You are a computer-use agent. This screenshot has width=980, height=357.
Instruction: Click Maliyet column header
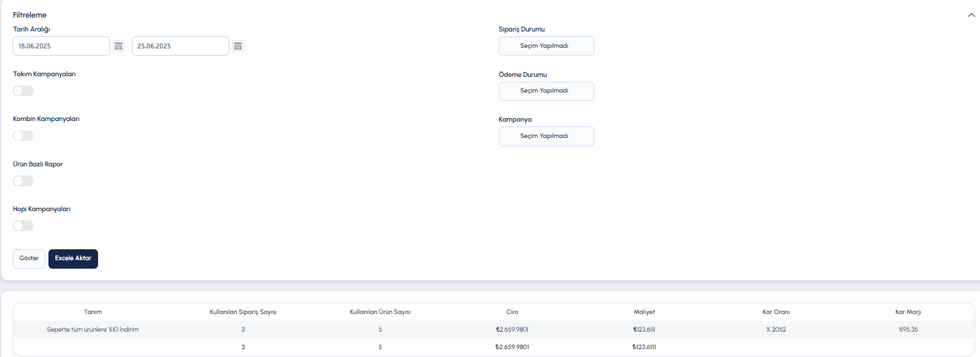644,312
